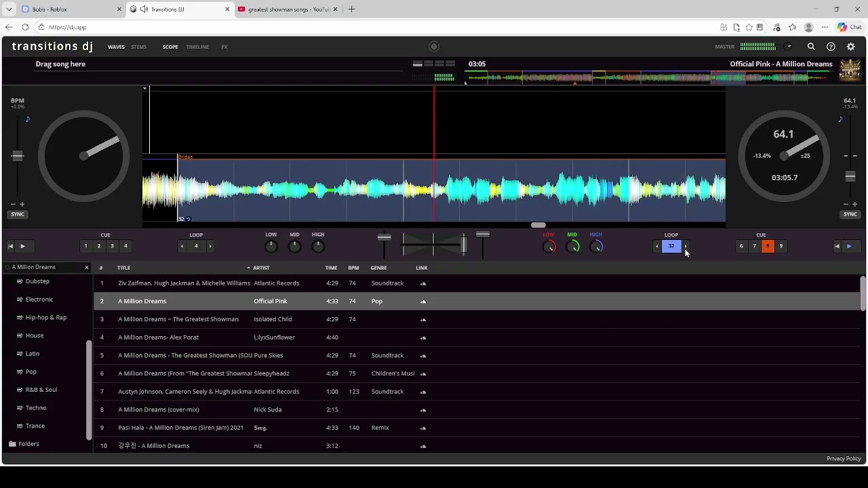Switch to WAVES view
Viewport: 868px width, 488px height.
tap(116, 47)
